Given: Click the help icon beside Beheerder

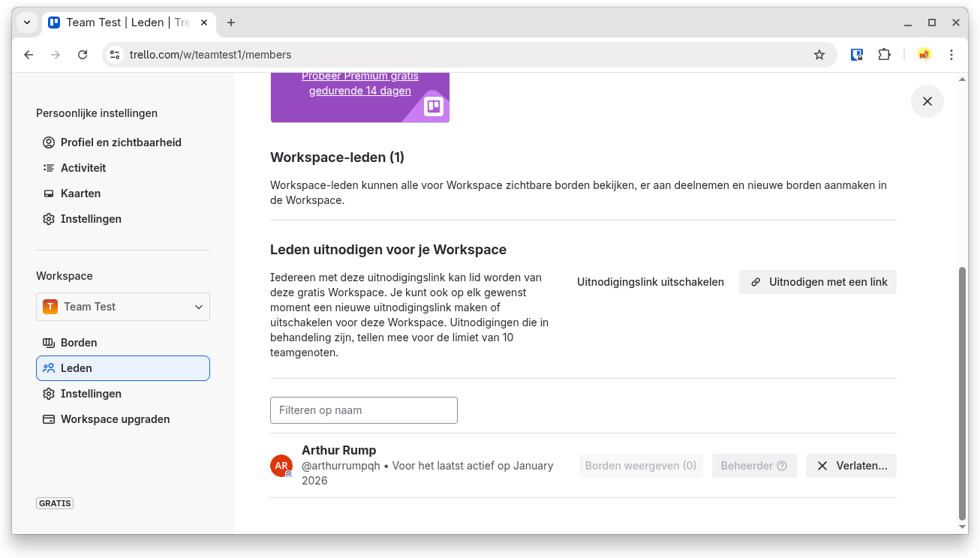Looking at the screenshot, I should (x=782, y=466).
